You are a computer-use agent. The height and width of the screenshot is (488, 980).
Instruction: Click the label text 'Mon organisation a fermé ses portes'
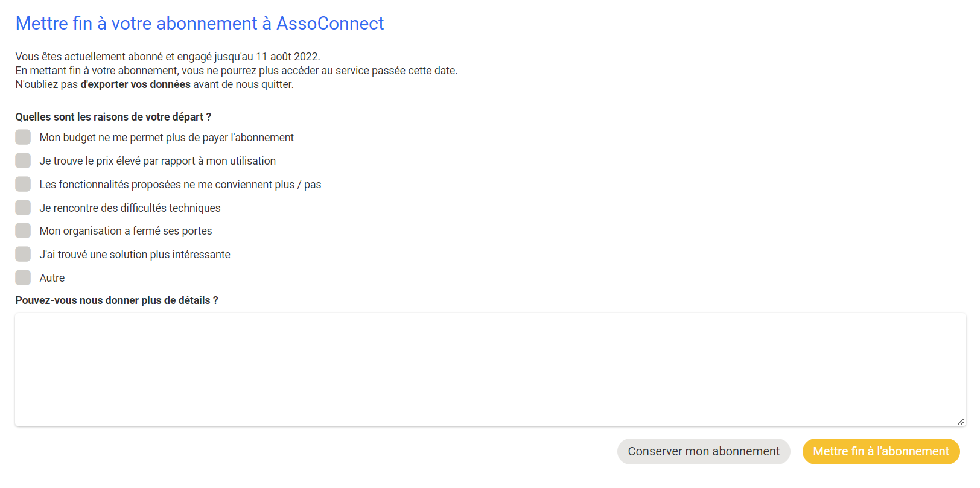126,231
